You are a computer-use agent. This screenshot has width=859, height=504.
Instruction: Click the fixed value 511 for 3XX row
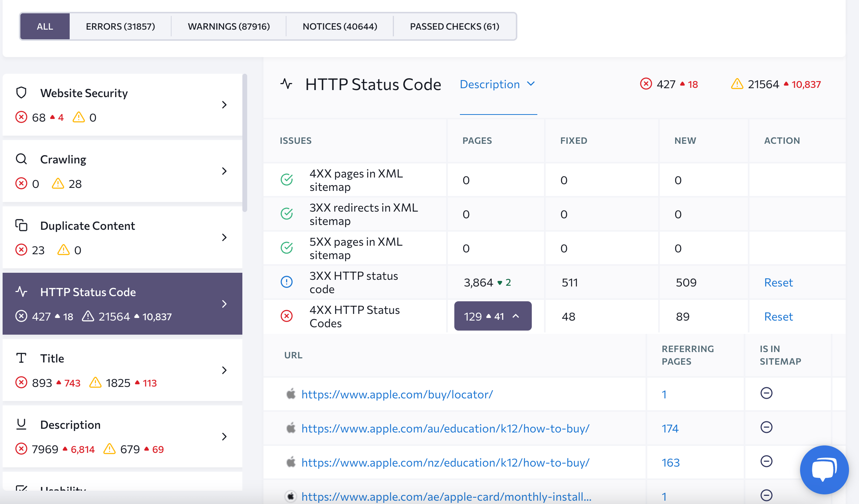pos(570,282)
